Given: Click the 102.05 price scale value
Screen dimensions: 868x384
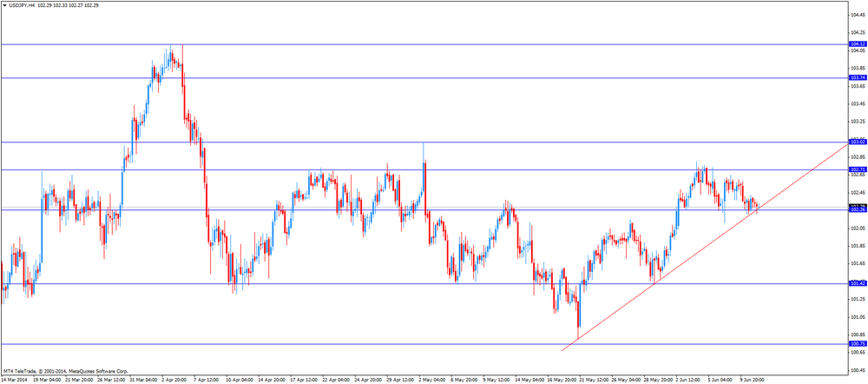Looking at the screenshot, I should coord(858,228).
